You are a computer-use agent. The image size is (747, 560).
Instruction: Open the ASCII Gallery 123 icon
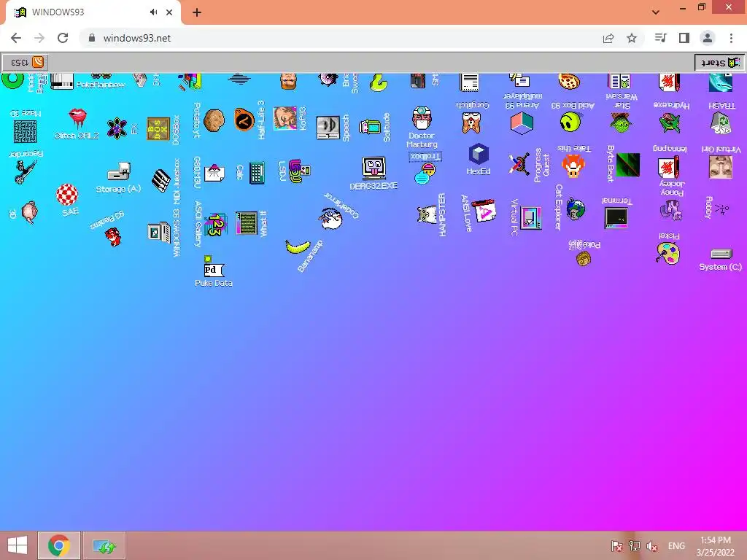point(215,225)
